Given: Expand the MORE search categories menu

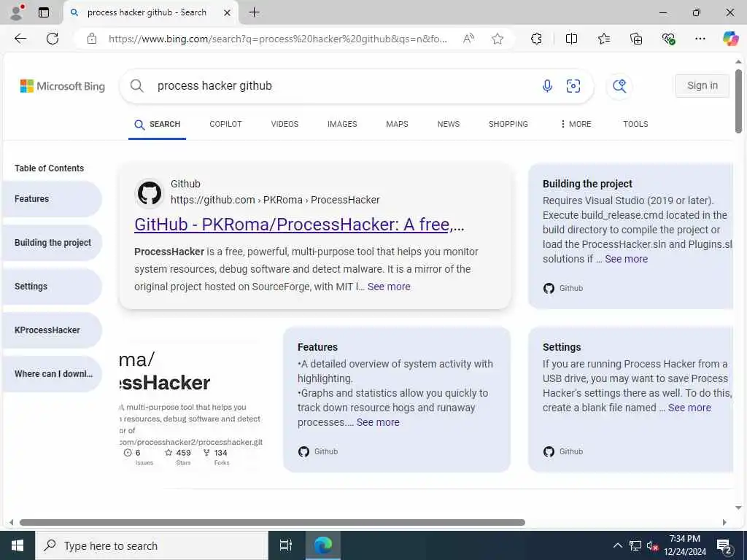Looking at the screenshot, I should [x=576, y=124].
